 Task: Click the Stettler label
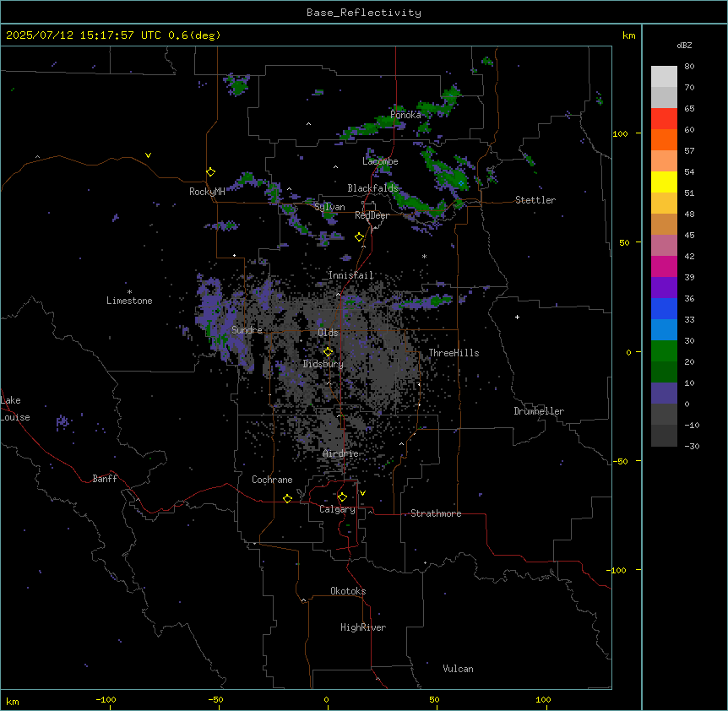[x=535, y=200]
